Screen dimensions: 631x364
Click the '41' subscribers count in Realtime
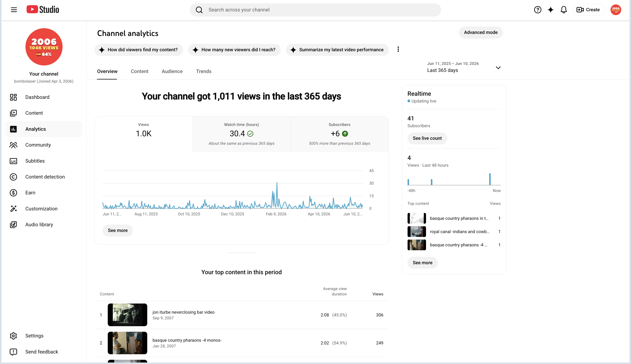coord(411,118)
